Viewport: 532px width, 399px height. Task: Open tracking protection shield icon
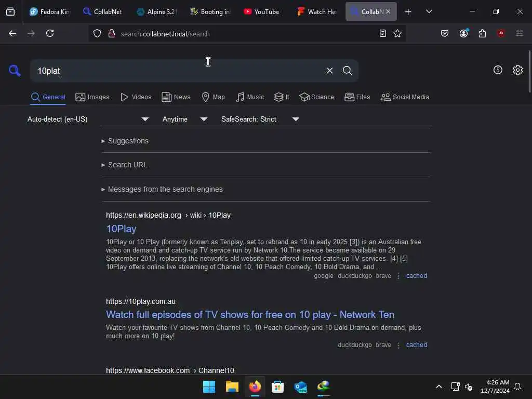[97, 34]
